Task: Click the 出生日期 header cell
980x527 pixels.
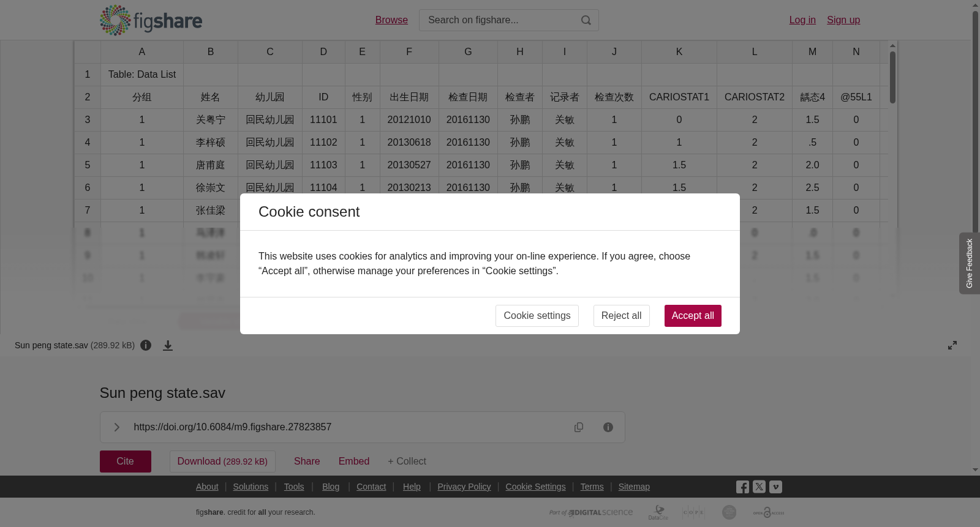Action: 409,97
